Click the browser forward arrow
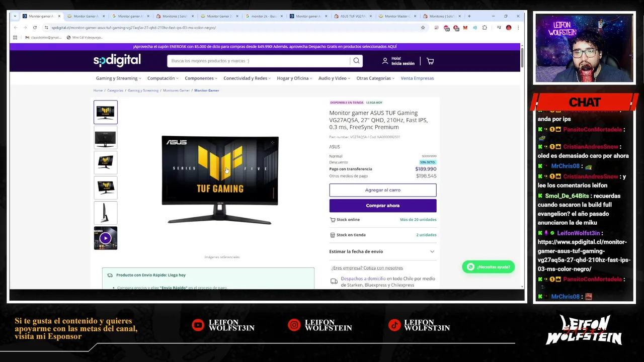Viewport: 644px width, 362px height. point(25,28)
